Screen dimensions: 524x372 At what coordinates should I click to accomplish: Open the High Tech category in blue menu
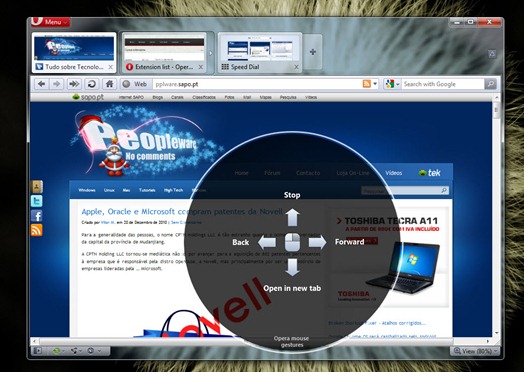[173, 190]
